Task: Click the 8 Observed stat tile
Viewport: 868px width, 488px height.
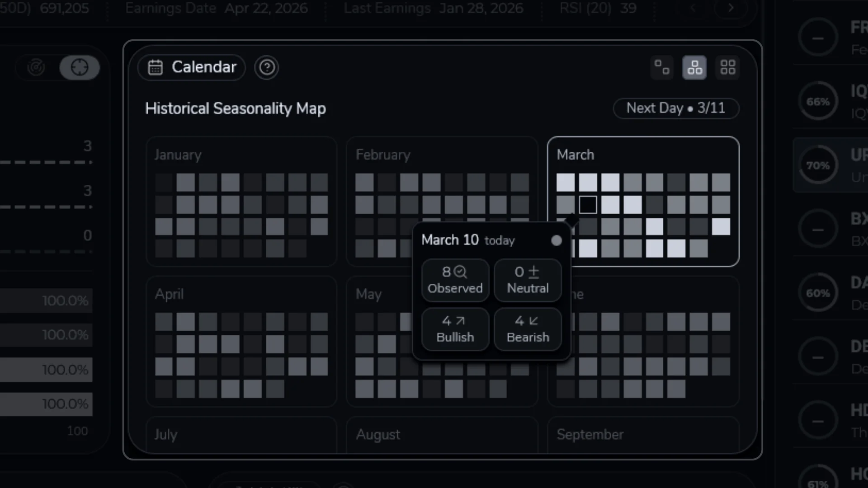Action: (x=455, y=280)
